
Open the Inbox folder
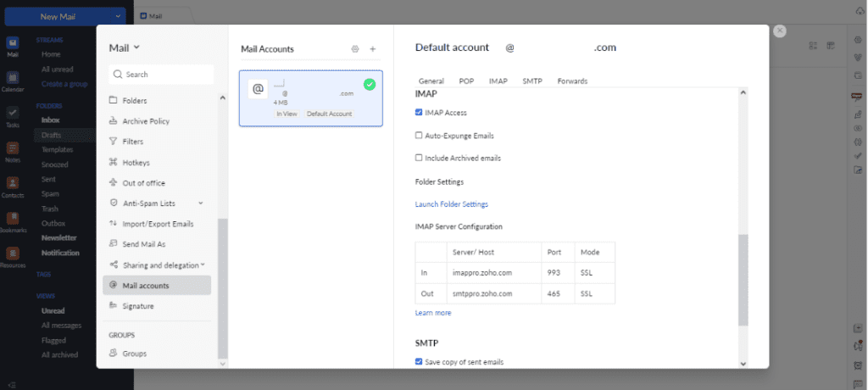(50, 120)
